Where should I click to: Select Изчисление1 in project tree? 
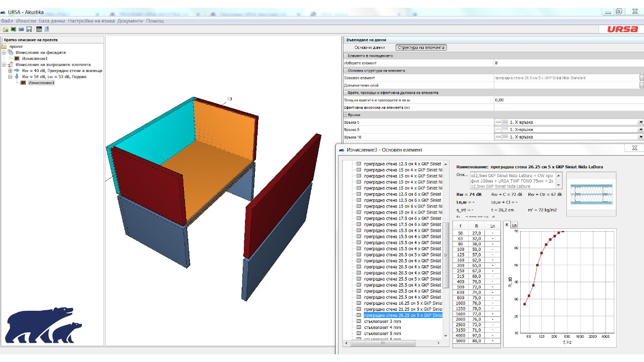click(x=35, y=59)
